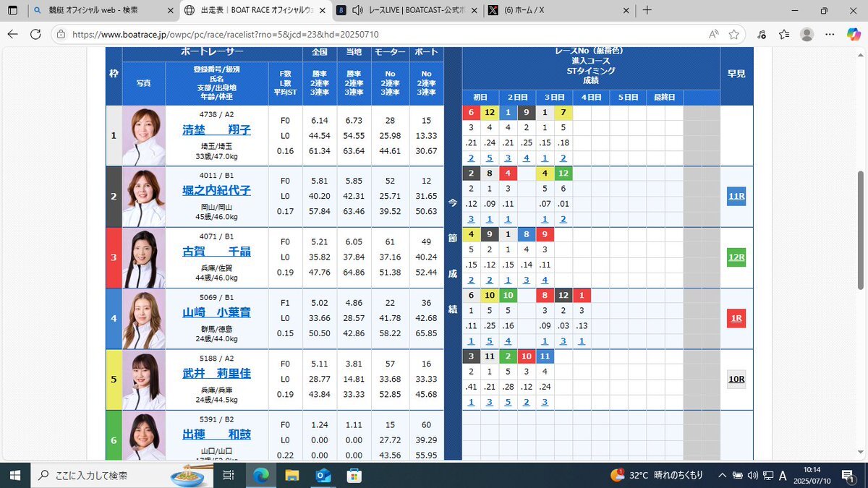Open weather widget showing 32°C
This screenshot has height=488, width=868.
click(x=656, y=475)
